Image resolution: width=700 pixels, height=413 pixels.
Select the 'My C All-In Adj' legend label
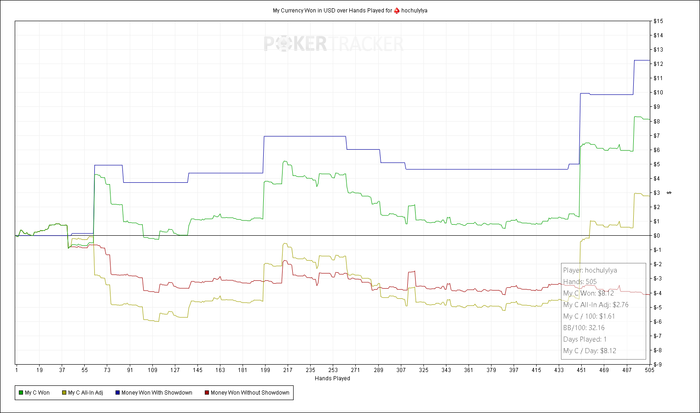(85, 393)
